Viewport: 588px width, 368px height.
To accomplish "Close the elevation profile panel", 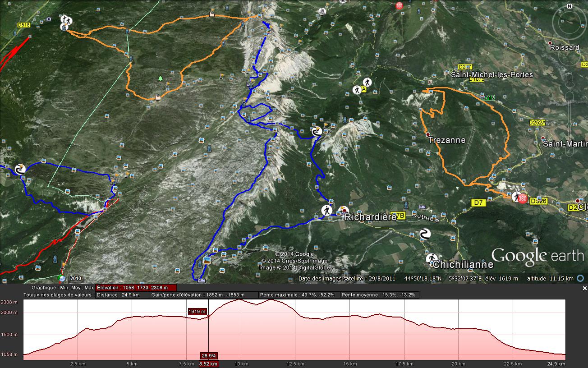I will pos(585,288).
